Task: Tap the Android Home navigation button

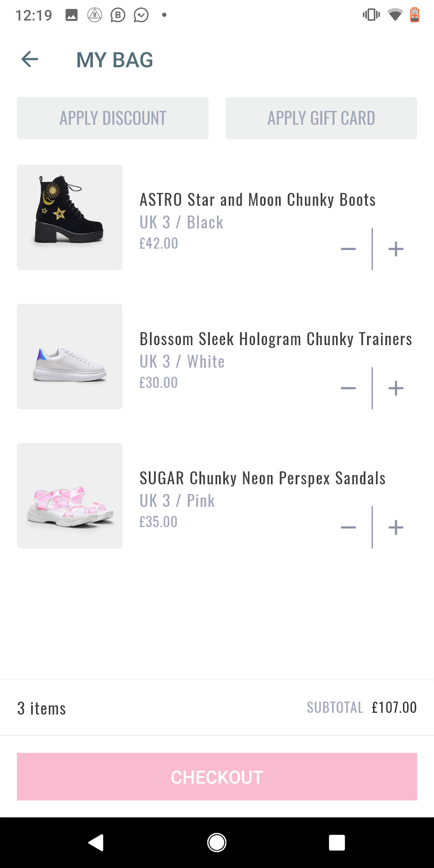Action: [x=217, y=842]
